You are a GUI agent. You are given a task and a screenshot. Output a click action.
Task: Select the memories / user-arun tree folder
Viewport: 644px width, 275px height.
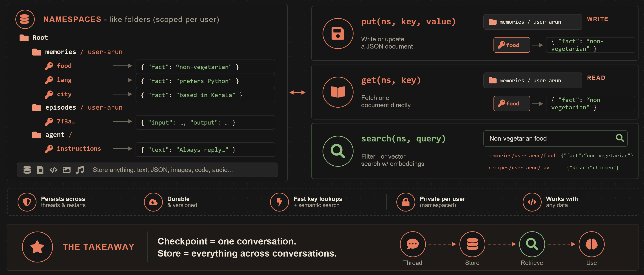(78, 52)
